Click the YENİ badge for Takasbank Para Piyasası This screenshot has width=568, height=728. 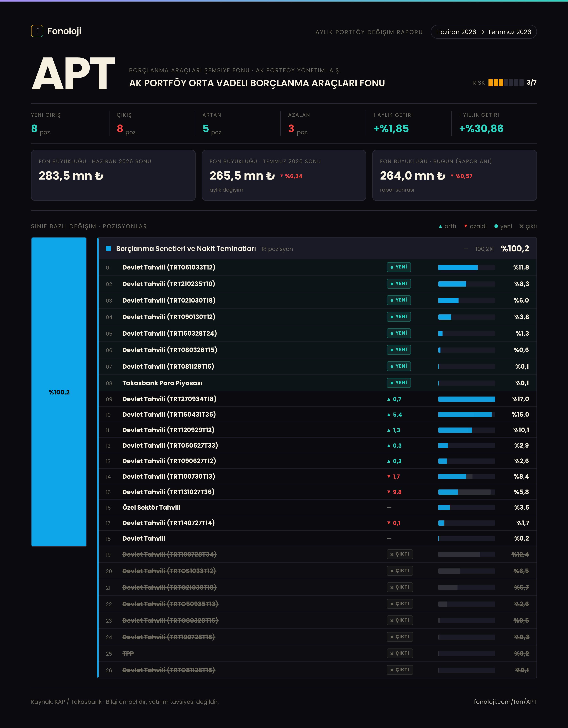click(399, 383)
